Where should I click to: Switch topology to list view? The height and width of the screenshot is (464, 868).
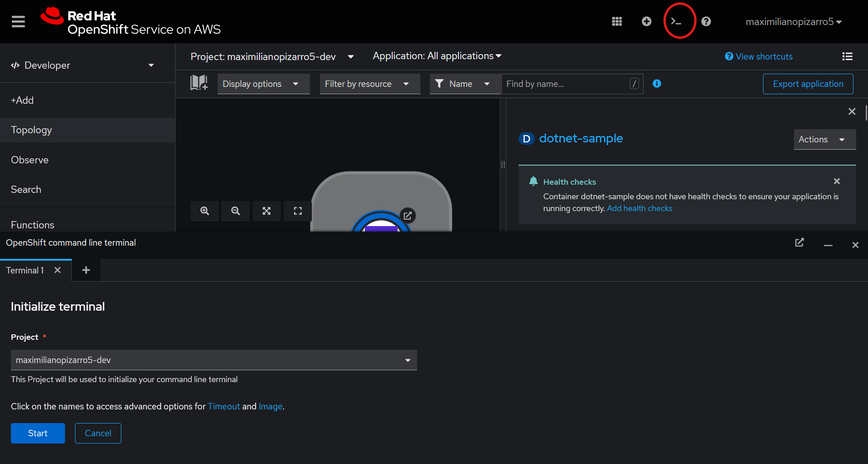point(847,56)
